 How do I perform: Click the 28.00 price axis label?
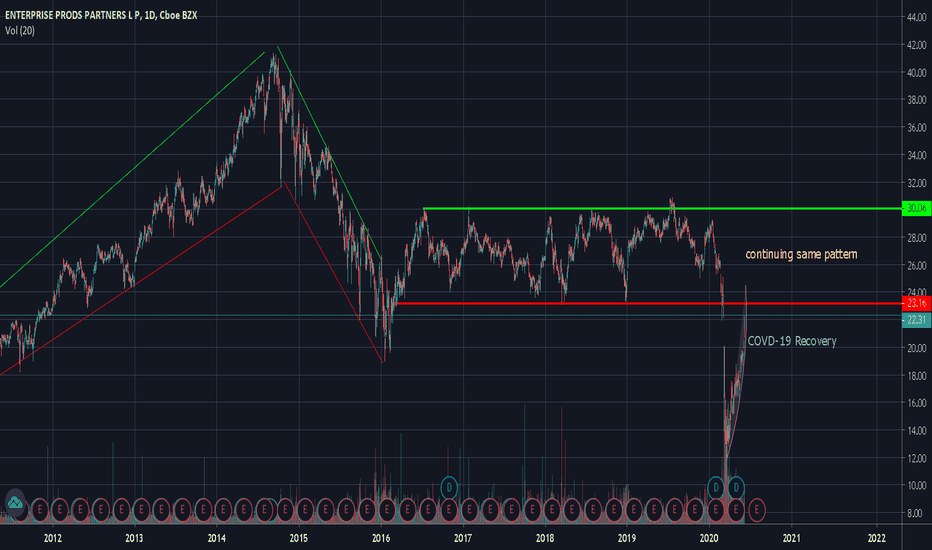click(917, 238)
